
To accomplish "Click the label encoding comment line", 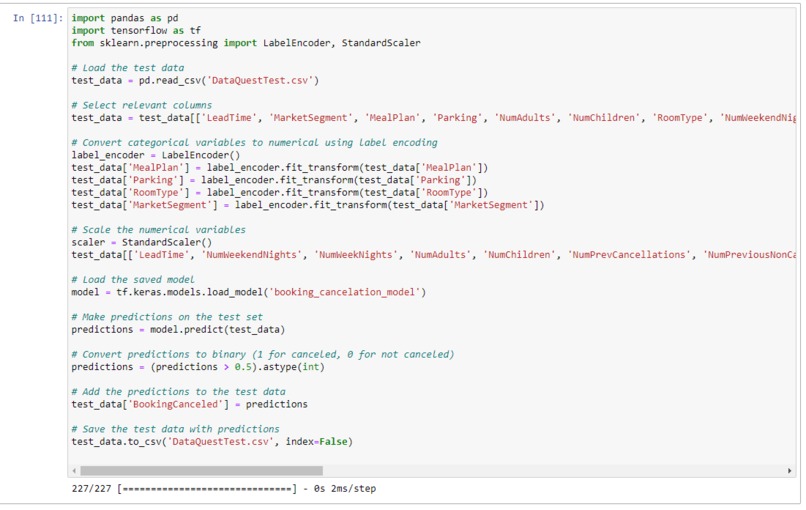I will (254, 142).
